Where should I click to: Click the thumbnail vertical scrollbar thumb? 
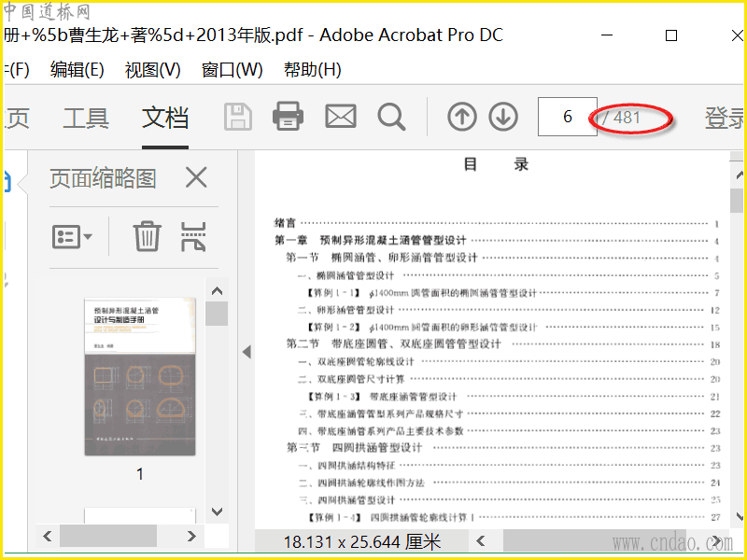(x=217, y=314)
